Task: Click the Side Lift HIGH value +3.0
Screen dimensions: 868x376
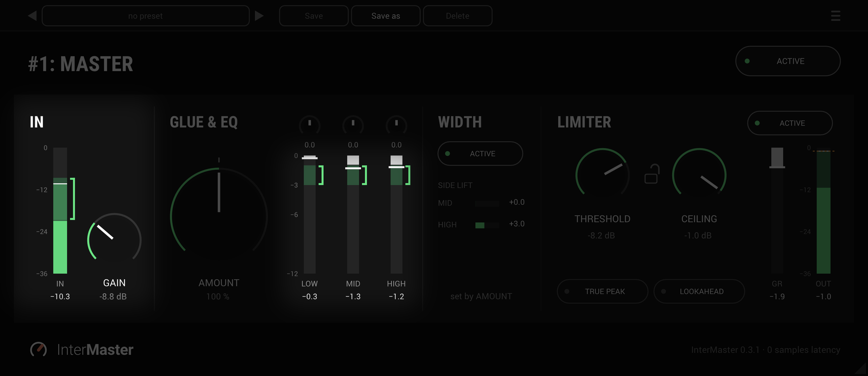Action: pos(516,224)
